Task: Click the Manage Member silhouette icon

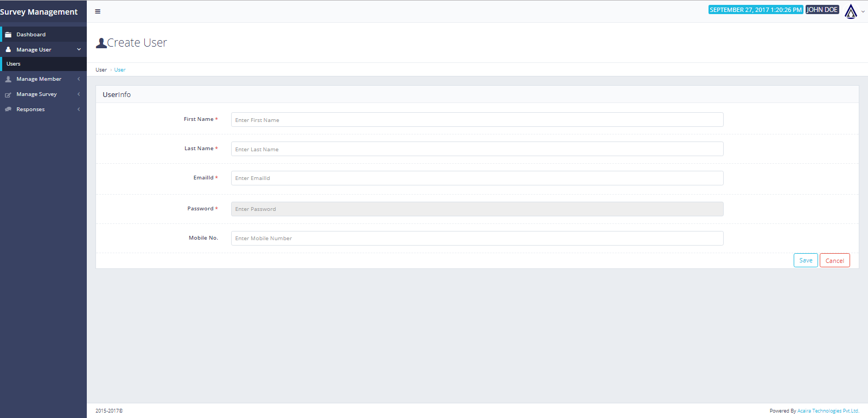Action: [8, 79]
